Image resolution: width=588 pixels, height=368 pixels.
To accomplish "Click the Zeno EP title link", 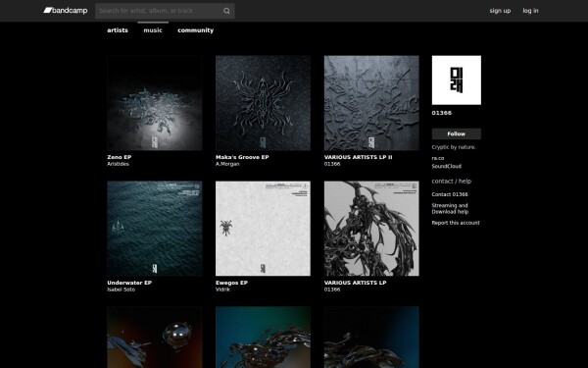I will pyautogui.click(x=120, y=157).
